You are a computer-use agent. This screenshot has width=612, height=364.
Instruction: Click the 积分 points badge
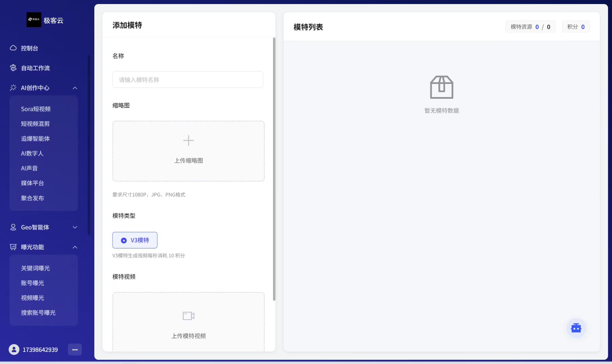(x=576, y=27)
